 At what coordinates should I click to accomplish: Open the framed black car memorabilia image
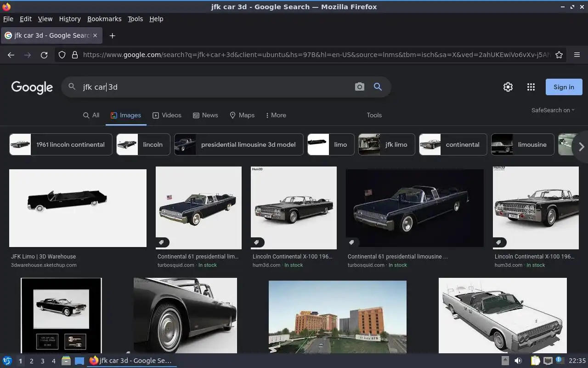61,316
